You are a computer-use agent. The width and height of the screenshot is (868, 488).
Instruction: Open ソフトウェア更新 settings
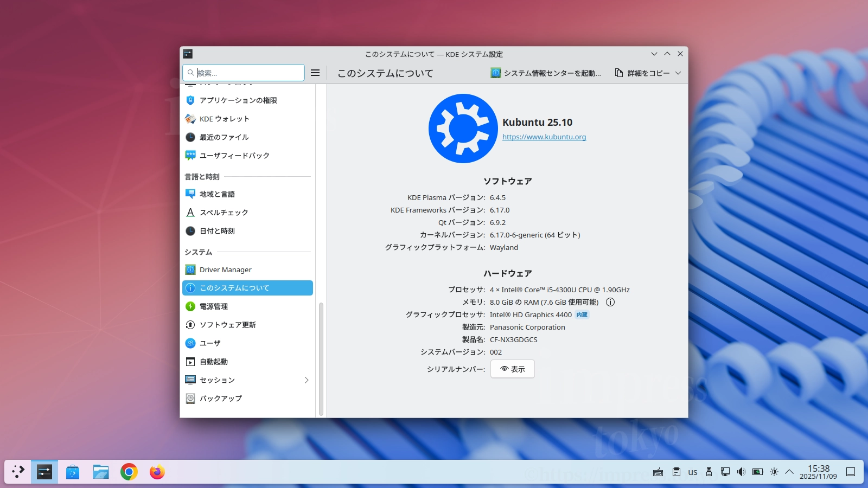pos(247,325)
